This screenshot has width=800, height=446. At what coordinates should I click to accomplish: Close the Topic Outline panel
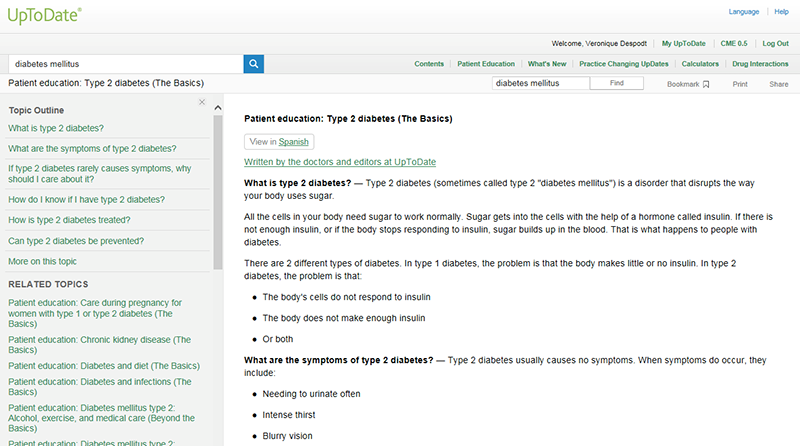pyautogui.click(x=202, y=102)
